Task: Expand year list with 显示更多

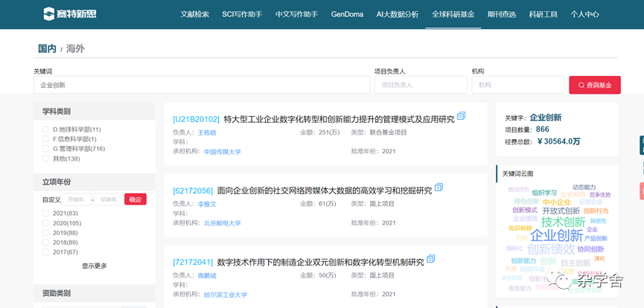Action: tap(94, 266)
